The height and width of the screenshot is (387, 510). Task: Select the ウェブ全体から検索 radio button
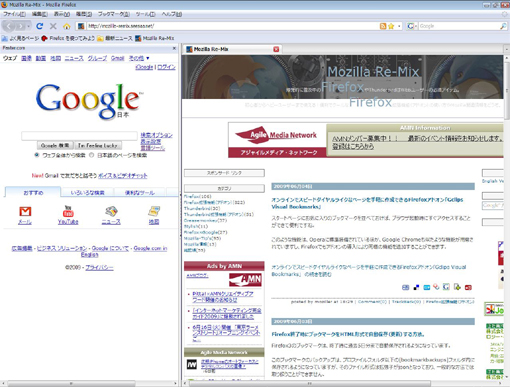pyautogui.click(x=37, y=155)
